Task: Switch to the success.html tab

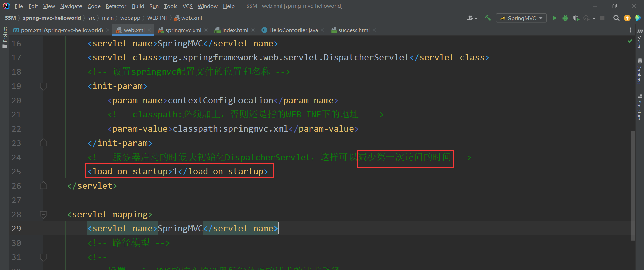Action: [x=354, y=30]
